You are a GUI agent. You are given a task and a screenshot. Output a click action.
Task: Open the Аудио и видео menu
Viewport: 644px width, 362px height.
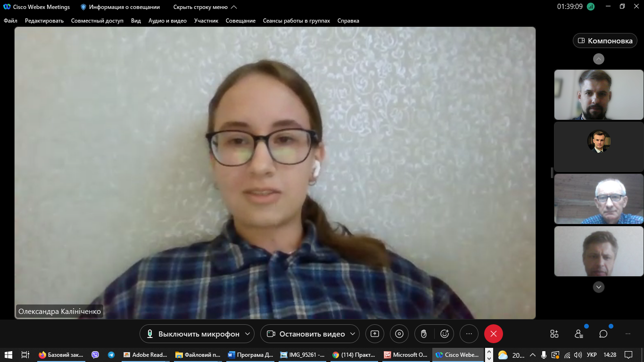(167, 21)
